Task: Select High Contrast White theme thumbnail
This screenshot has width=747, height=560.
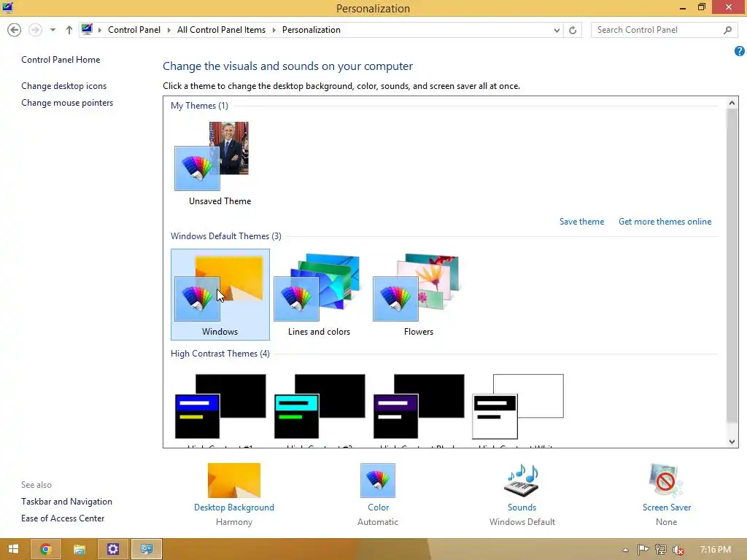Action: 517,406
